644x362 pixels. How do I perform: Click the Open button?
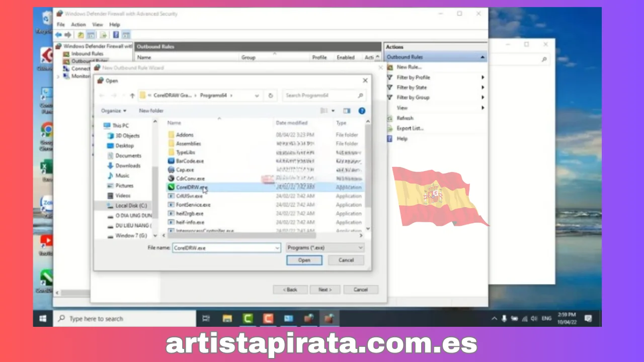[x=304, y=260]
